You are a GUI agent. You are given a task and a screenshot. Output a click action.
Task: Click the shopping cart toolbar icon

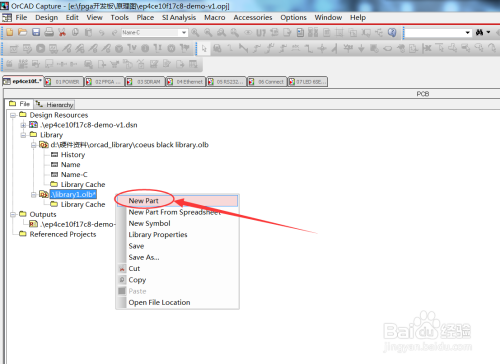114,64
